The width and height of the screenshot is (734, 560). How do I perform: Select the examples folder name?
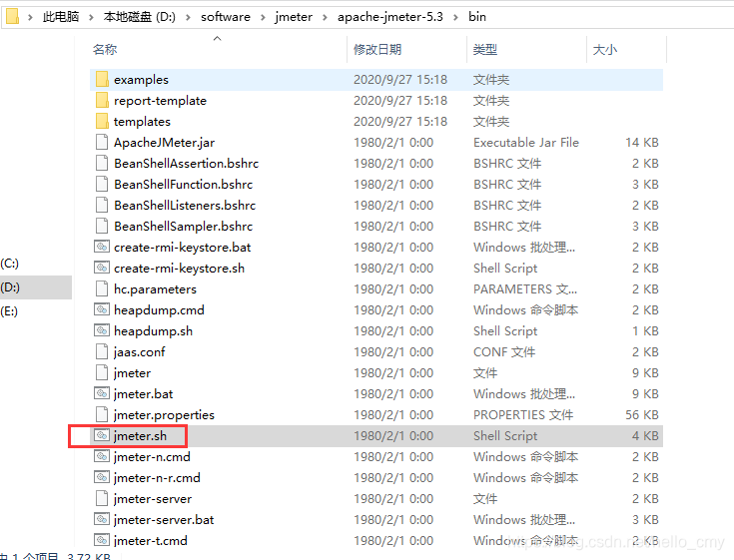(x=141, y=80)
